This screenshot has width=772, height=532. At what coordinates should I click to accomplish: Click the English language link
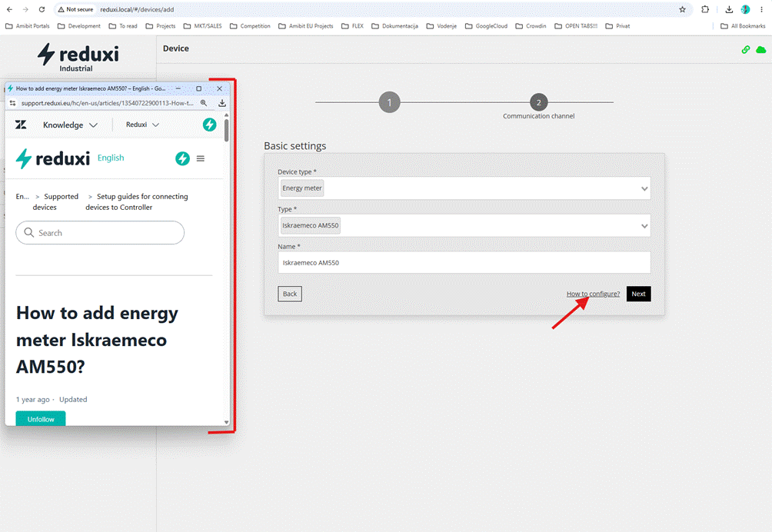click(111, 158)
